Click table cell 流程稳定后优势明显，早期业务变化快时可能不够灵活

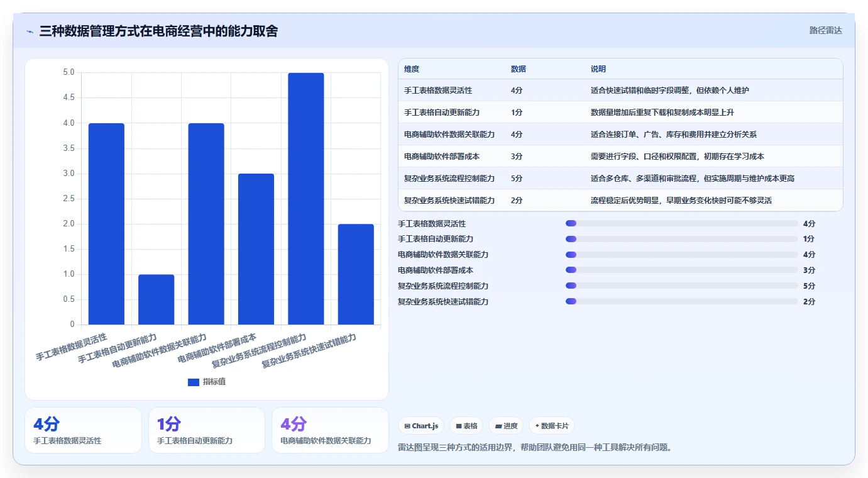681,201
